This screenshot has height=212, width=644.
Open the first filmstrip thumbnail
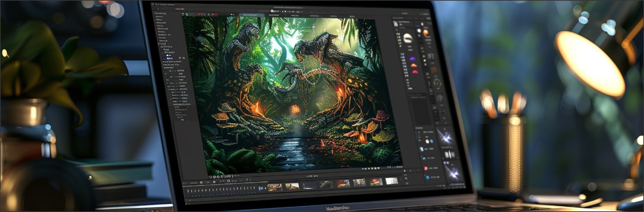pos(275,187)
